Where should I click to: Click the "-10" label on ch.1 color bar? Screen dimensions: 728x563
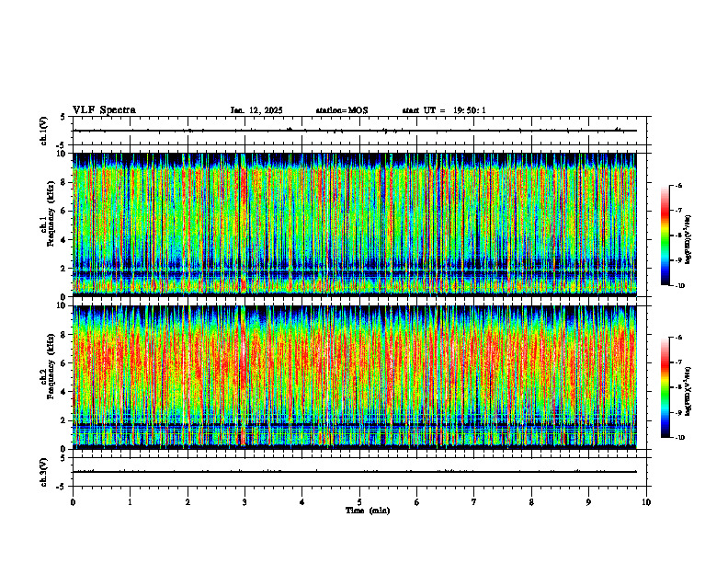coord(679,286)
